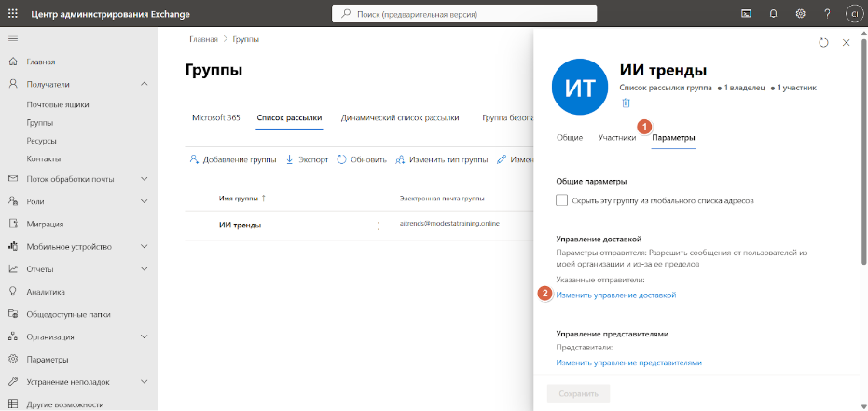868x411 pixels.
Task: Click Изменить управление доставкой link
Action: (616, 295)
